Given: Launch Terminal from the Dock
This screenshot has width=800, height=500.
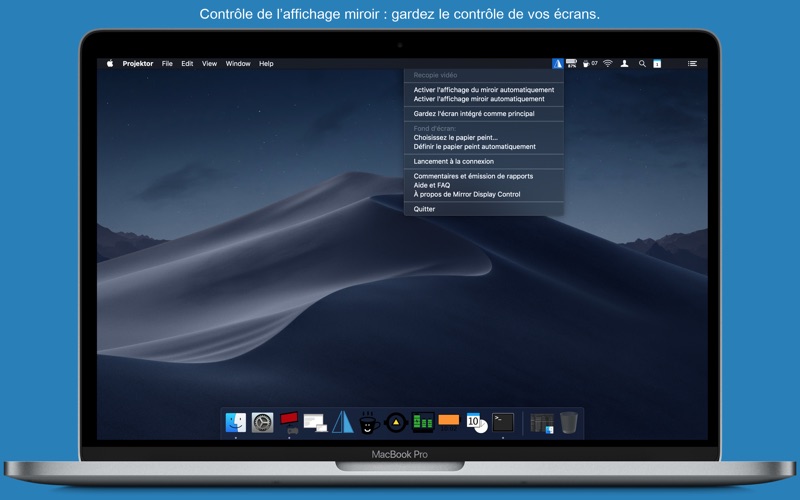Looking at the screenshot, I should click(503, 422).
